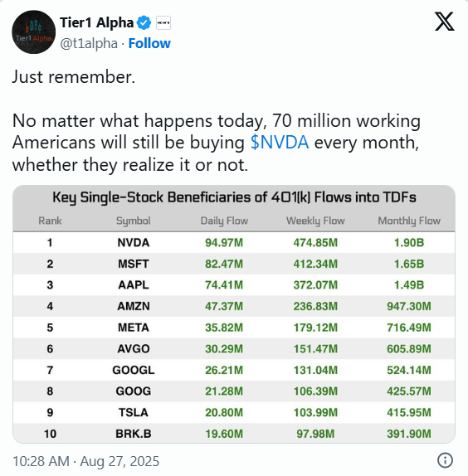The image size is (468, 476).
Task: Click the NVDA symbol in row one
Action: (x=134, y=242)
